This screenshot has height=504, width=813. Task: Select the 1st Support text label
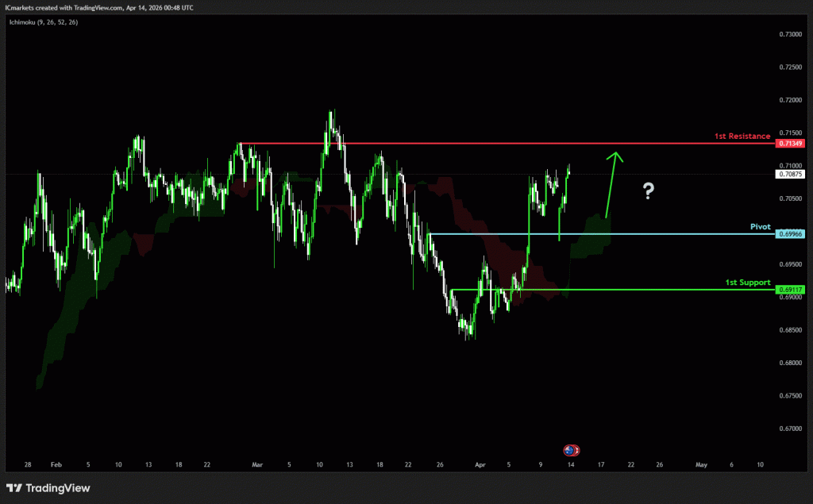pos(747,282)
